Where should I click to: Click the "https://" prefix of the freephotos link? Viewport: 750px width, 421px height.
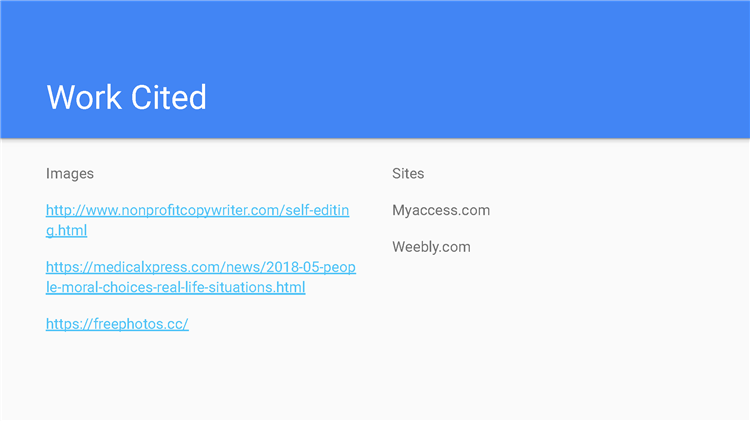point(69,324)
